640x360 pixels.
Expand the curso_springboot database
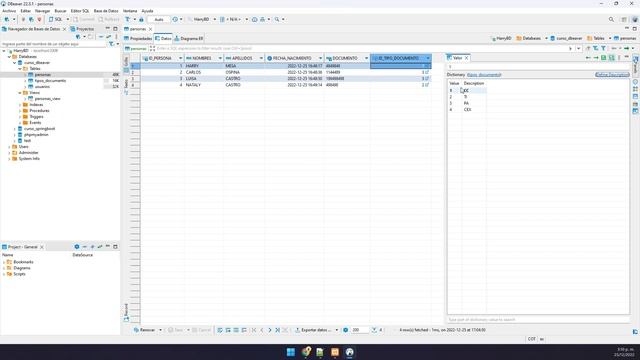15,129
